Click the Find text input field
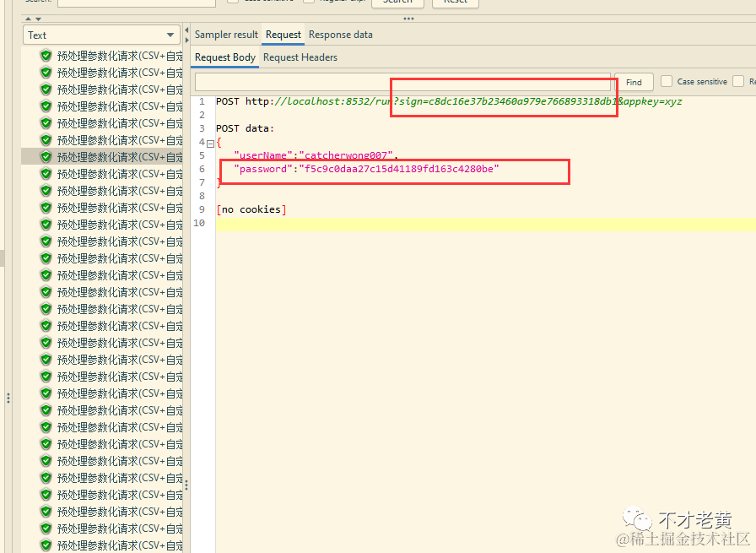The height and width of the screenshot is (553, 756). pyautogui.click(x=402, y=82)
